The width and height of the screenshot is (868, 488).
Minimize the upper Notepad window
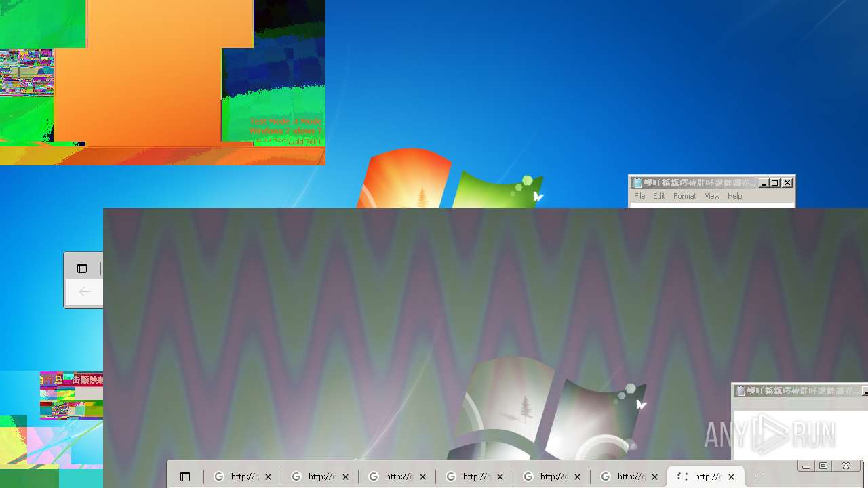(764, 183)
